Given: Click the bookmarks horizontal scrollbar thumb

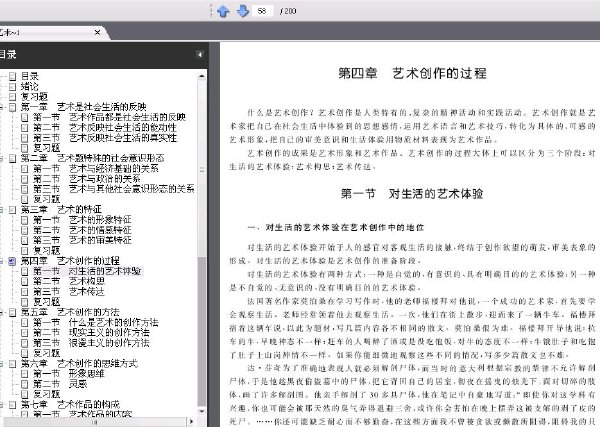Looking at the screenshot, I should pyautogui.click(x=94, y=422).
